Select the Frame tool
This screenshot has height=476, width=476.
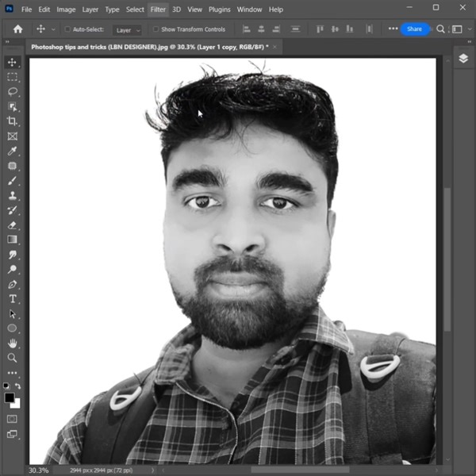click(12, 136)
